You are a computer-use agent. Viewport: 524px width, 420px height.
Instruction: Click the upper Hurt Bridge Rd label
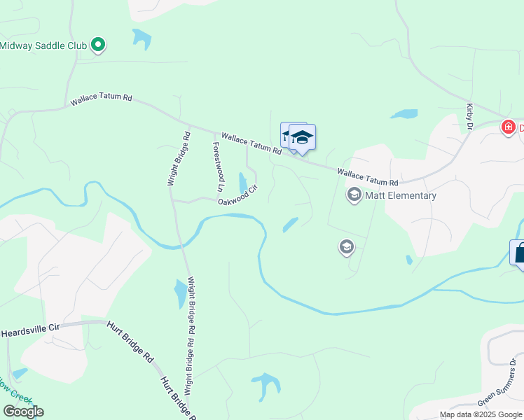tap(130, 342)
